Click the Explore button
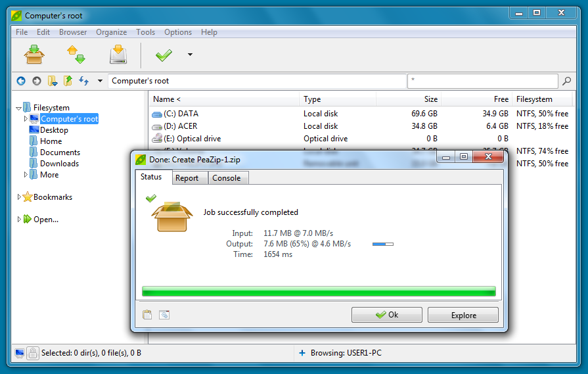 click(x=463, y=316)
